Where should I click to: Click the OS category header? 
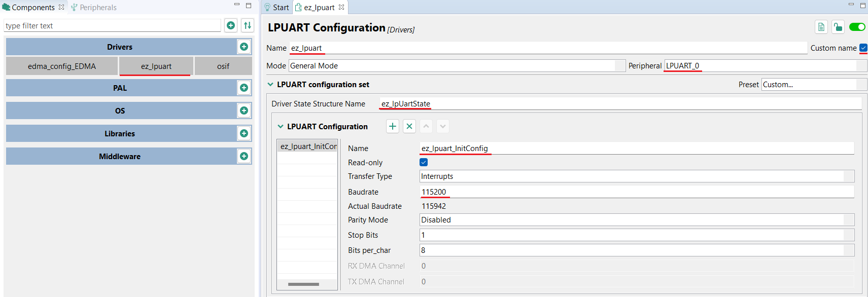(120, 110)
